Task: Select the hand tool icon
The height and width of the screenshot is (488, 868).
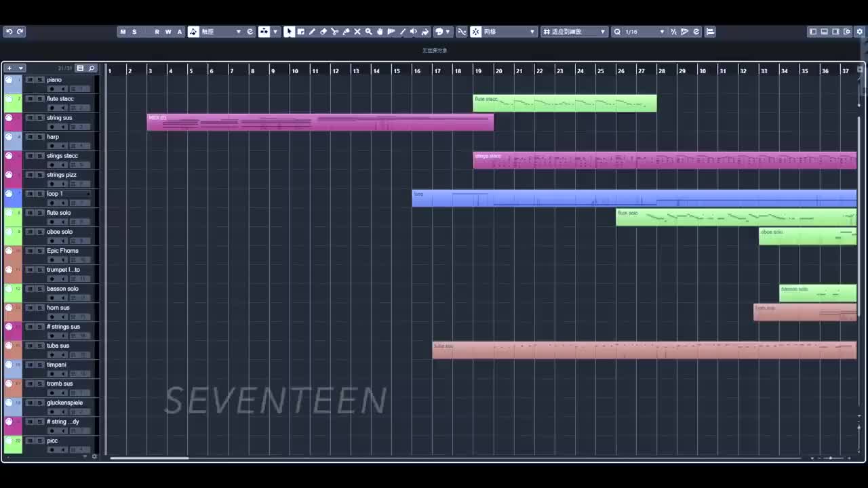Action: 380,31
